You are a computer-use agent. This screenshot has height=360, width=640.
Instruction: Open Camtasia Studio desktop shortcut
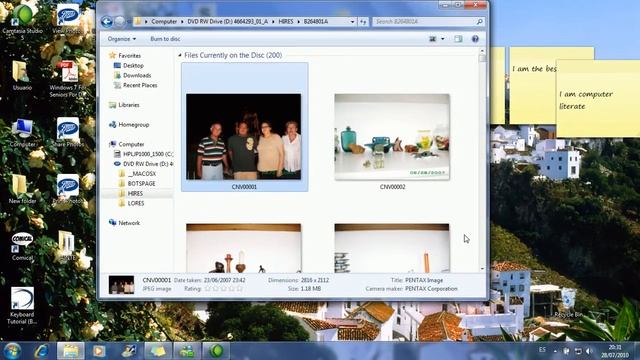[x=22, y=21]
